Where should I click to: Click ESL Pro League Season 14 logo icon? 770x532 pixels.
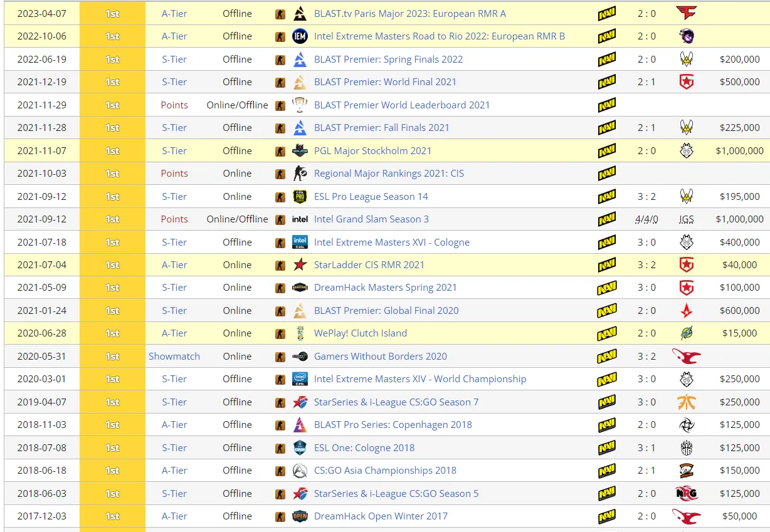300,196
